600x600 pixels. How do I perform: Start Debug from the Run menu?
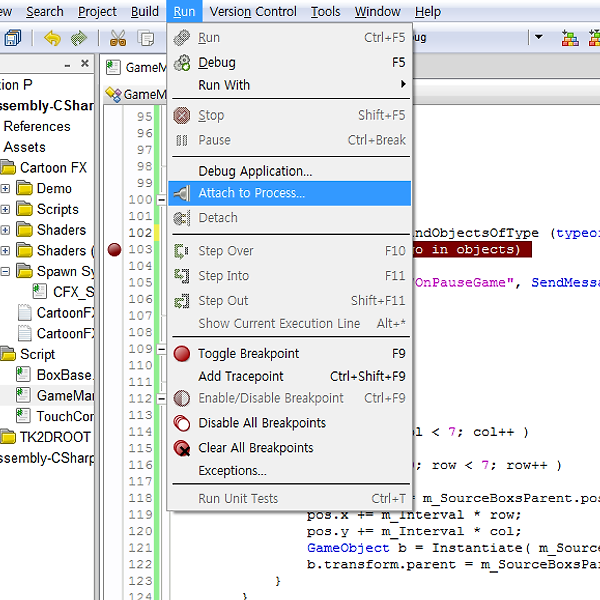tap(217, 62)
